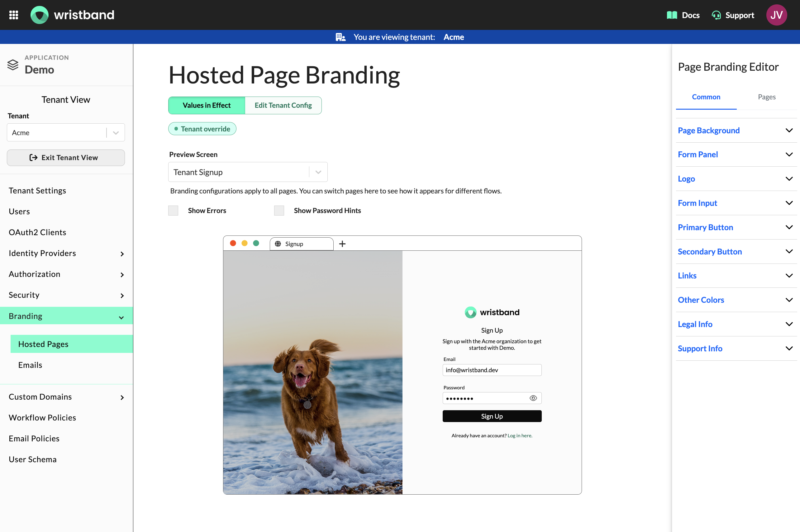Open Support headset icon

coord(716,15)
